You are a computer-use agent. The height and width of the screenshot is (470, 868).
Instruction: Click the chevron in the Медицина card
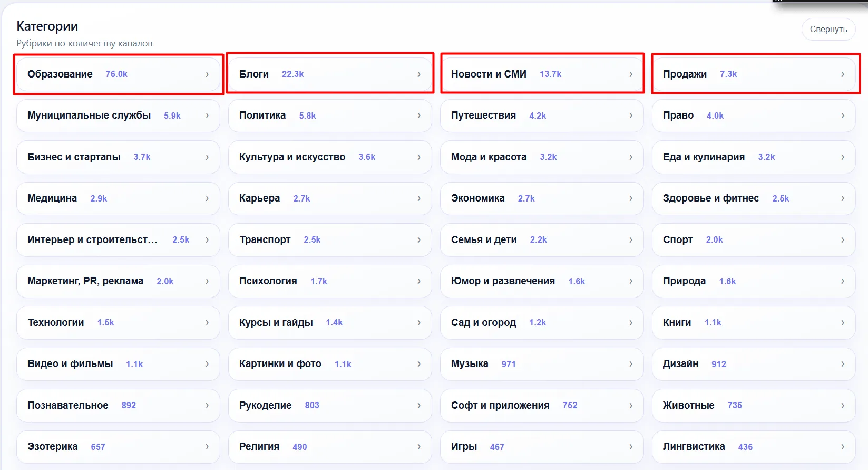[207, 198]
